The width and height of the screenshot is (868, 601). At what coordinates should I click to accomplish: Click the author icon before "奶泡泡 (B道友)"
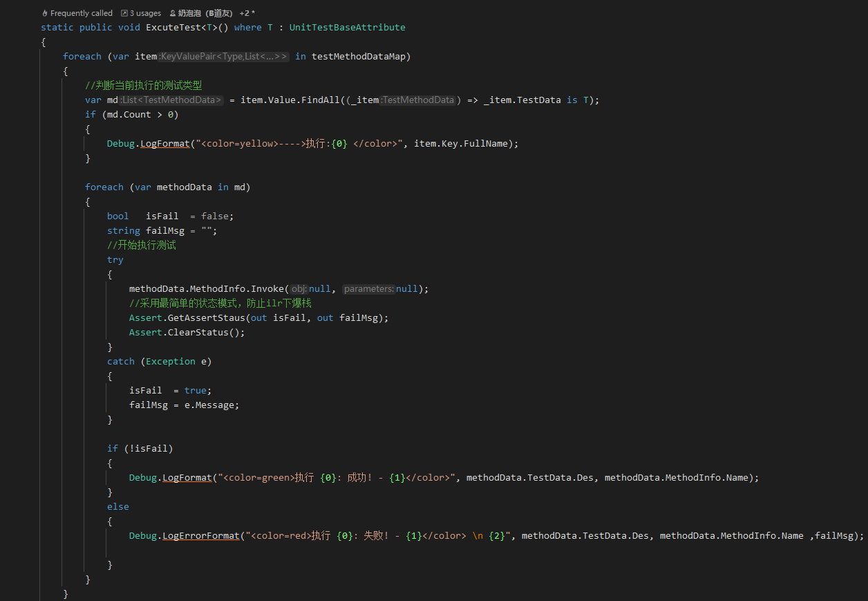173,12
